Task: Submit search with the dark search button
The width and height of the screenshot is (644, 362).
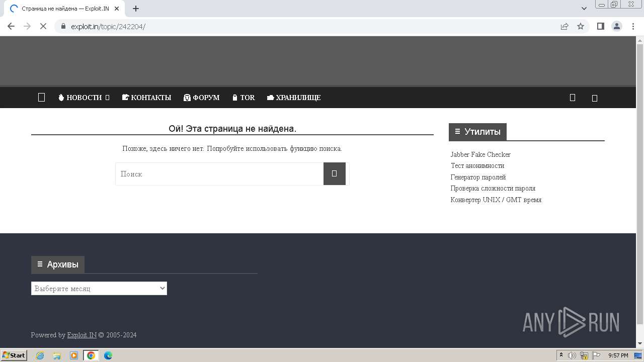Action: tap(335, 174)
